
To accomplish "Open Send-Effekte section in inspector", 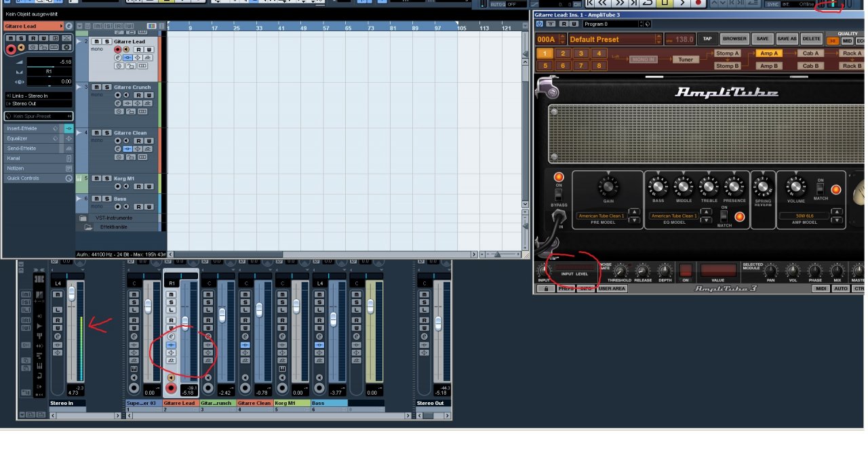I will tap(38, 148).
